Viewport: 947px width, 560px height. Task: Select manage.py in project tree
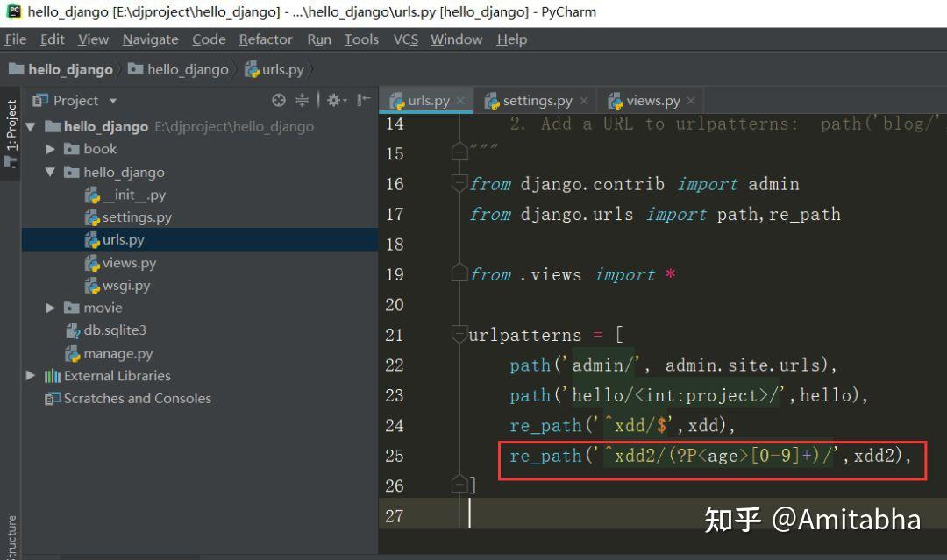coord(200,353)
